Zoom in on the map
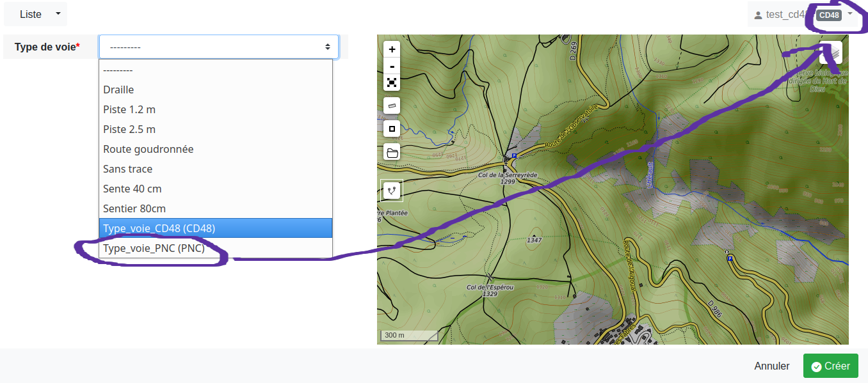Screen dimensions: 868x383 click(392, 49)
